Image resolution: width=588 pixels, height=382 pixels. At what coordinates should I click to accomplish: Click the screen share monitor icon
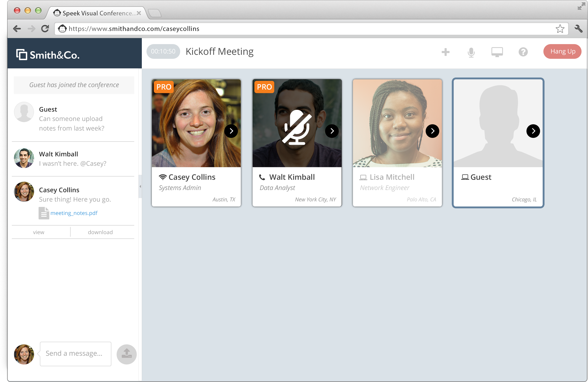tap(497, 52)
